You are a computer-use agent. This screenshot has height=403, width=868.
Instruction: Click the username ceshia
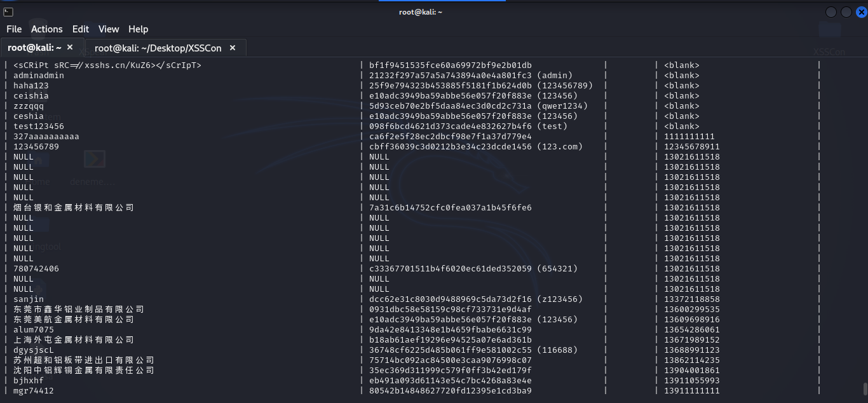pyautogui.click(x=29, y=116)
